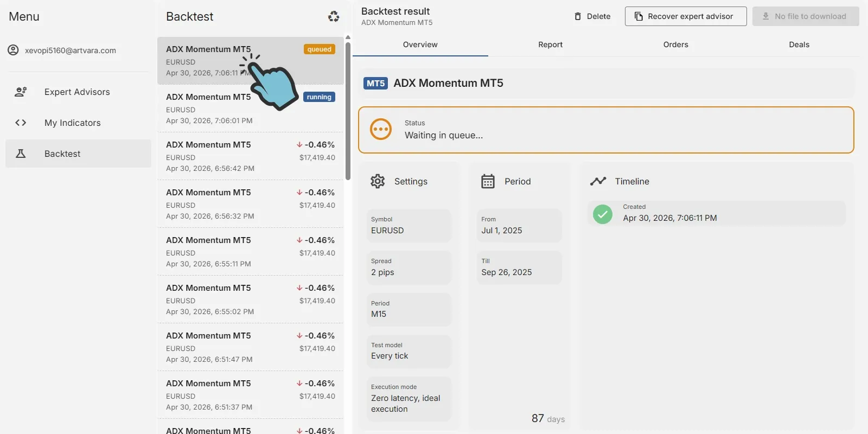
Task: Click the ADX Momentum MT5 result title
Action: tap(448, 83)
